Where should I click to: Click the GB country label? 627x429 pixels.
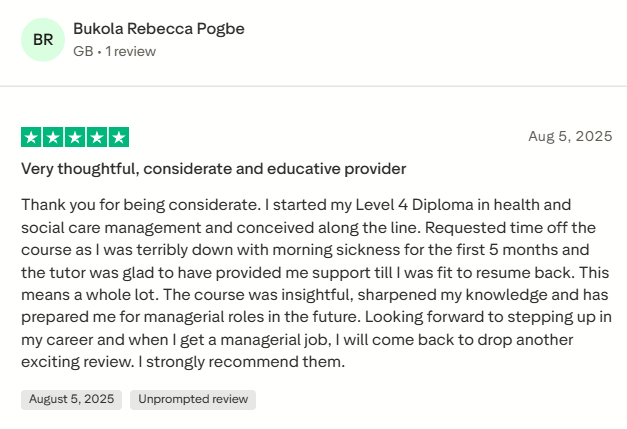(x=83, y=51)
